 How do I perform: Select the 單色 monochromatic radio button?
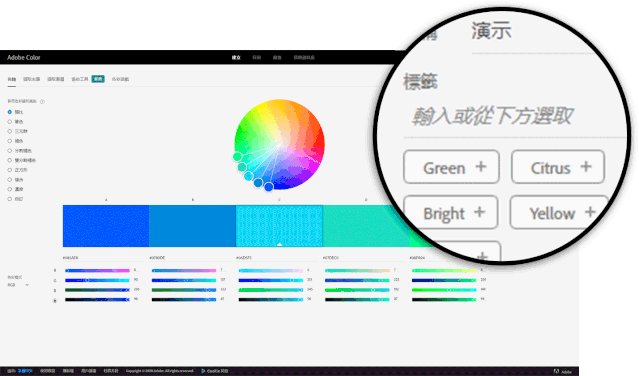click(9, 121)
